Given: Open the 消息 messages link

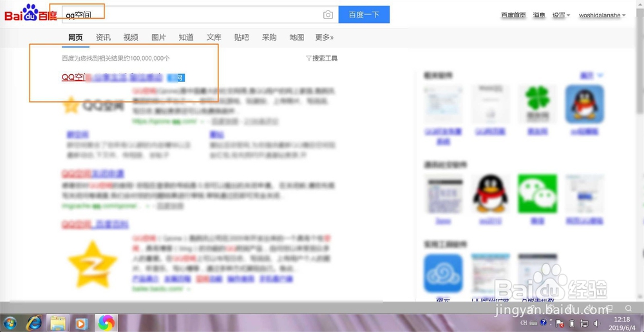Looking at the screenshot, I should [539, 15].
